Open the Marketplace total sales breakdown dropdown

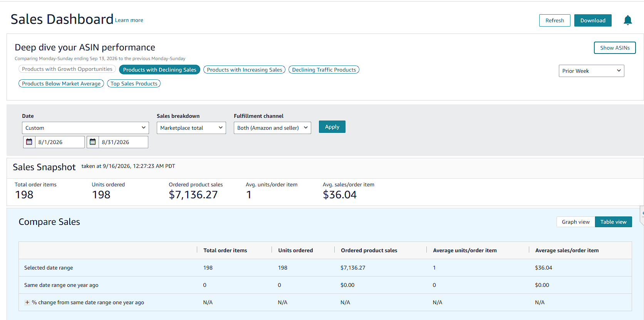click(x=191, y=128)
